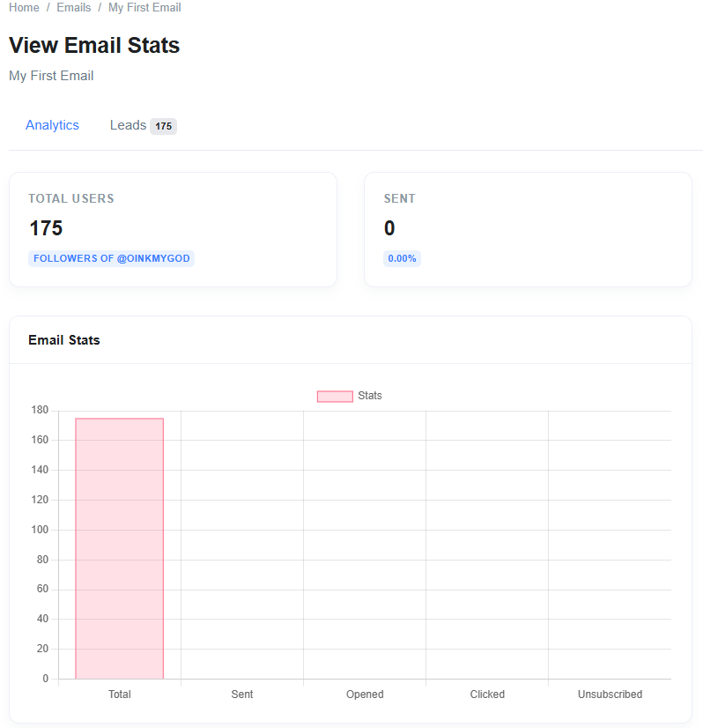Click the Total label on x-axis
703x728 pixels.
pos(120,695)
